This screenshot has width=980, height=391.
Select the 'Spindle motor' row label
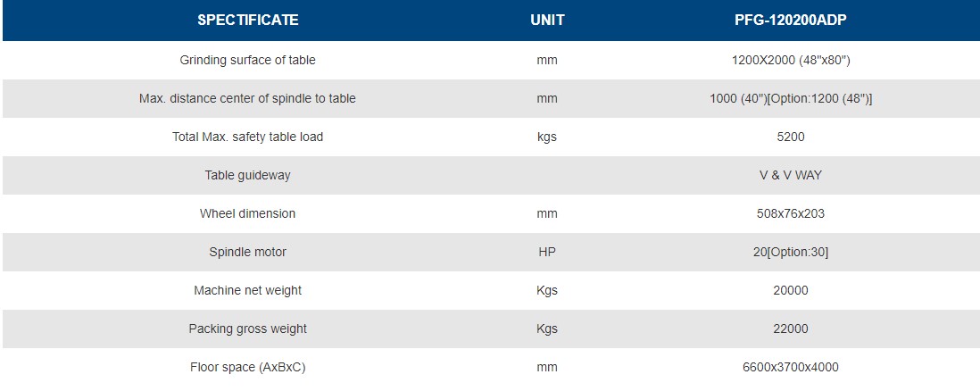[x=248, y=253]
